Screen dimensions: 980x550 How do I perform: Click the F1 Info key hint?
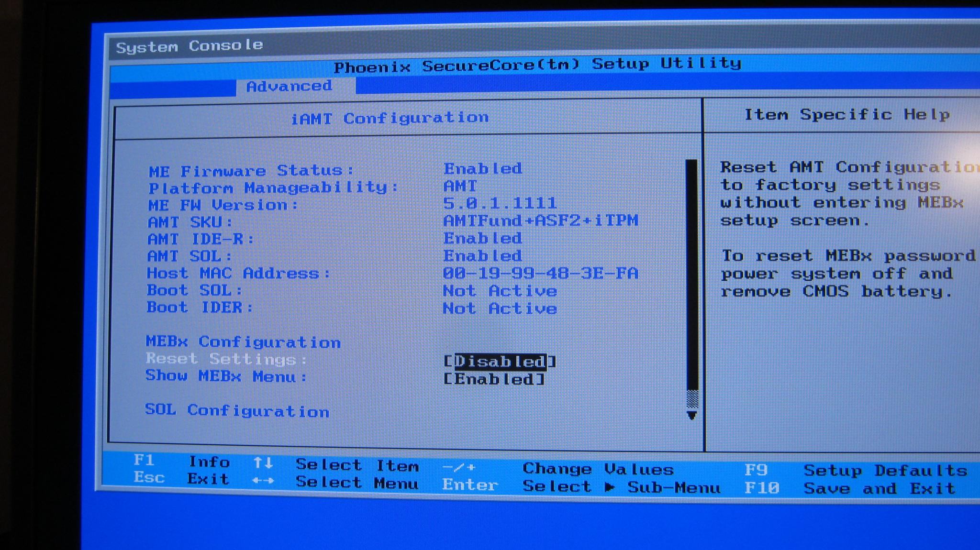(x=182, y=461)
